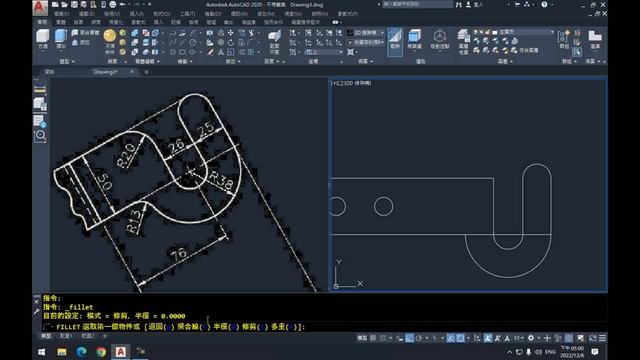Open annotation scale 1:1 dropdown in status bar
Viewport: 640px width, 360px height.
tap(519, 338)
